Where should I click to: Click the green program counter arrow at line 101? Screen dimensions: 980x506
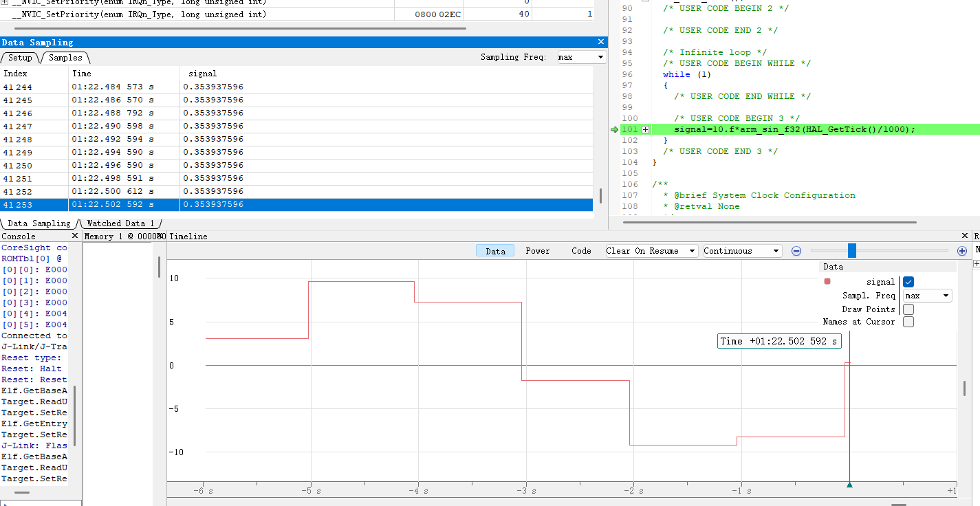click(x=614, y=129)
